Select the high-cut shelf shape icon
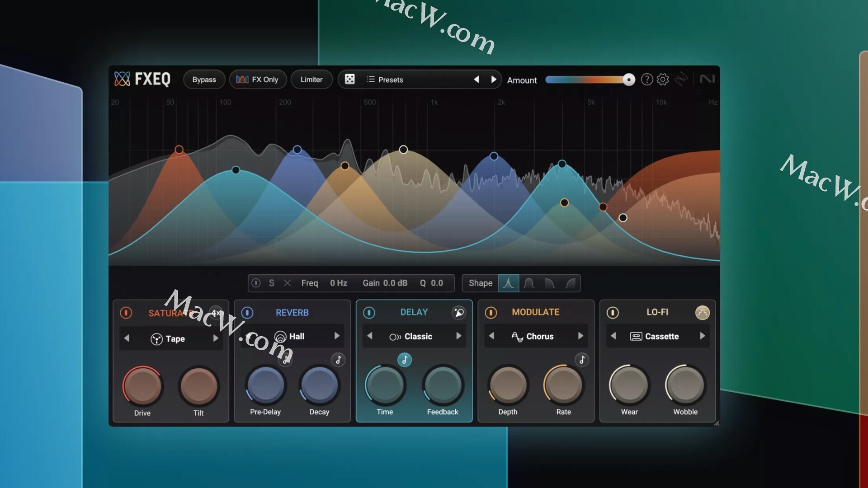 [550, 283]
